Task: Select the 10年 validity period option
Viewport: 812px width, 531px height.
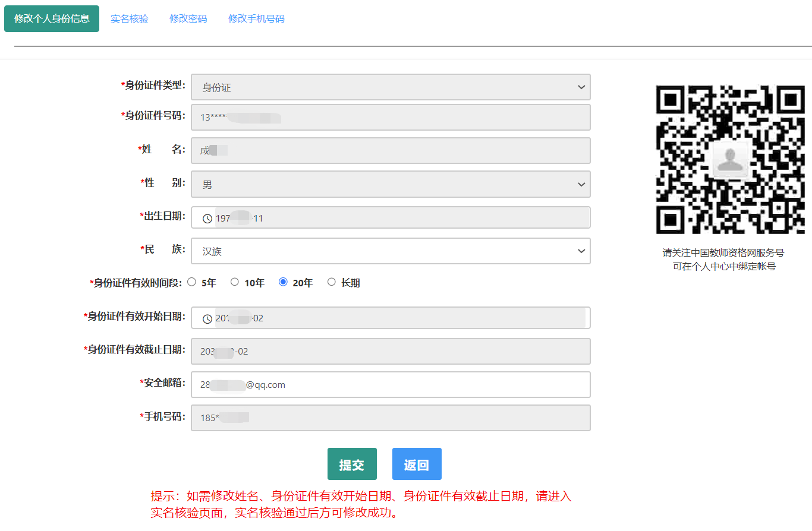Action: pyautogui.click(x=235, y=282)
